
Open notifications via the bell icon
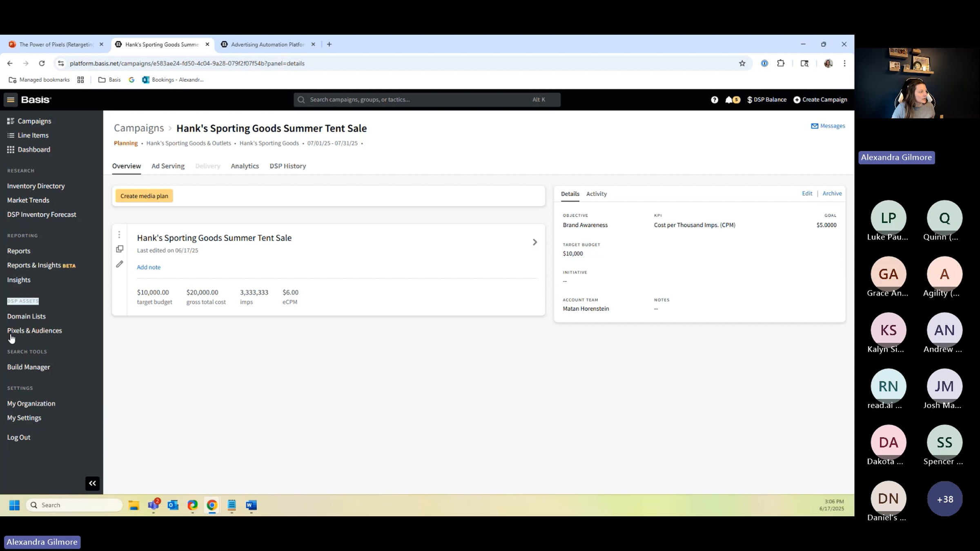click(731, 100)
